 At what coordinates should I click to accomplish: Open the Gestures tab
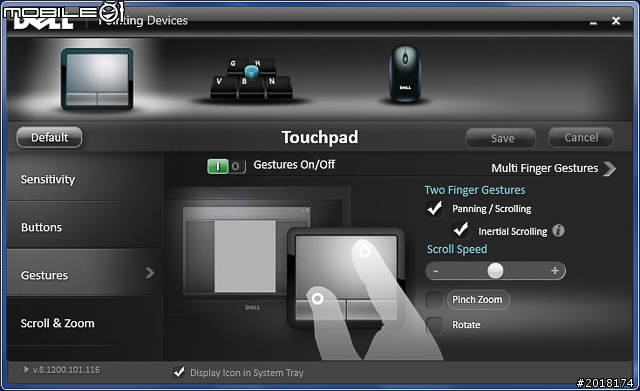tap(84, 273)
